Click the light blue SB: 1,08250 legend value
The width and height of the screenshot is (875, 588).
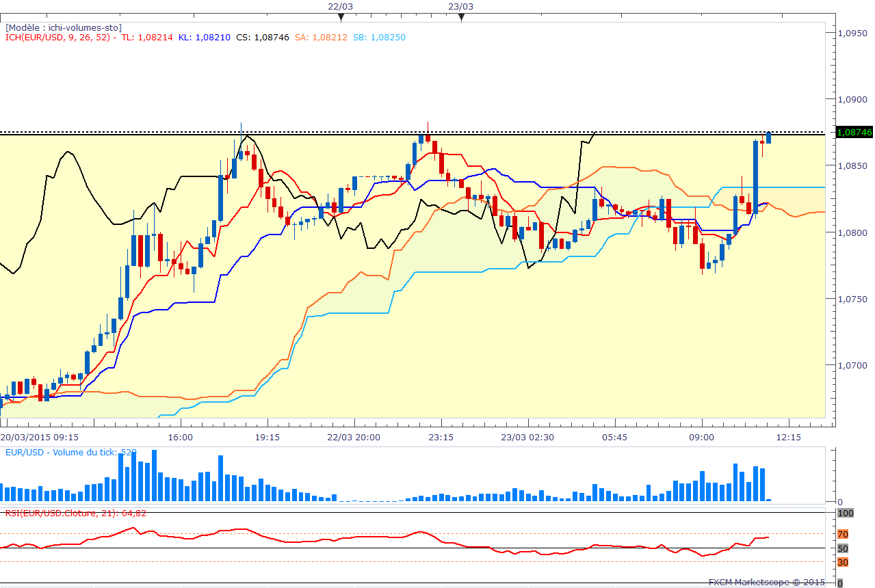pos(379,38)
